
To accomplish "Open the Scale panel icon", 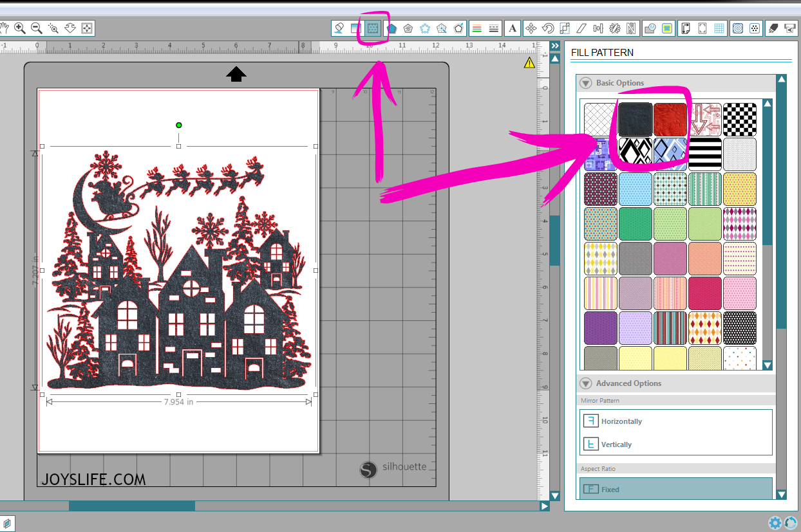I will [x=565, y=28].
